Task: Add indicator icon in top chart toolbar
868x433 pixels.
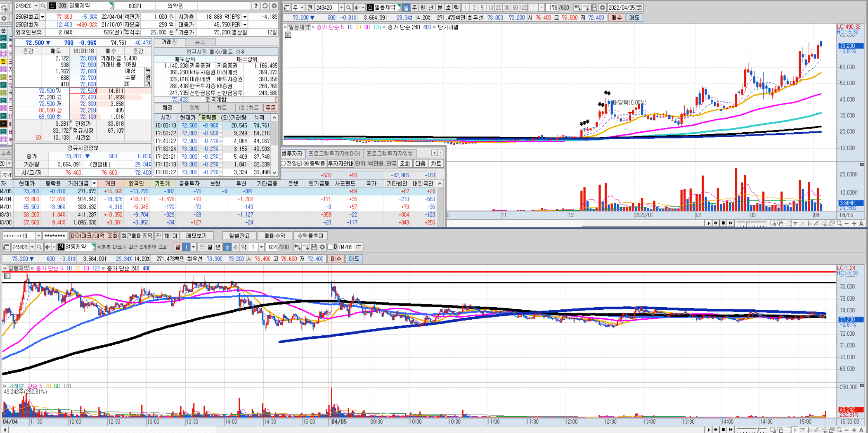Action: coord(578,8)
